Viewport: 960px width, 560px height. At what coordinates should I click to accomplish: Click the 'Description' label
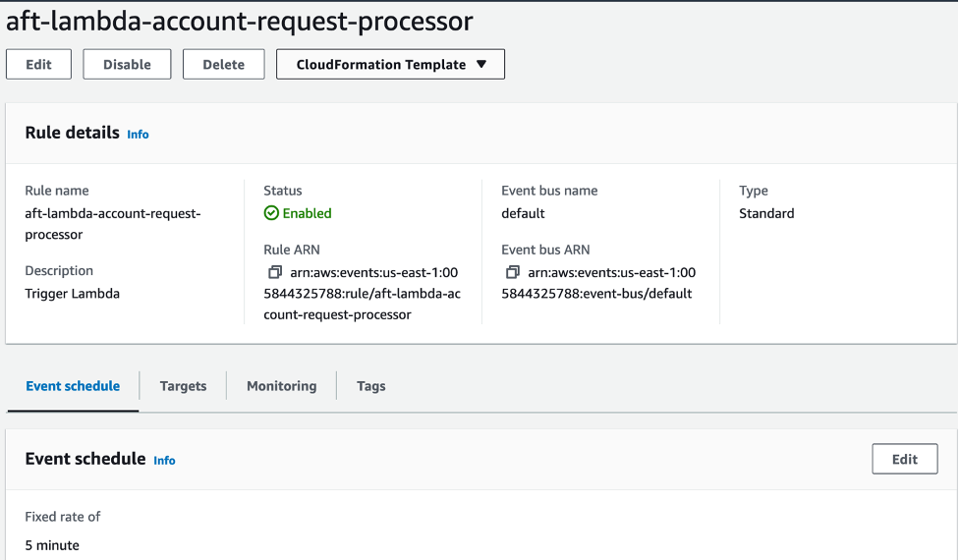pos(59,270)
